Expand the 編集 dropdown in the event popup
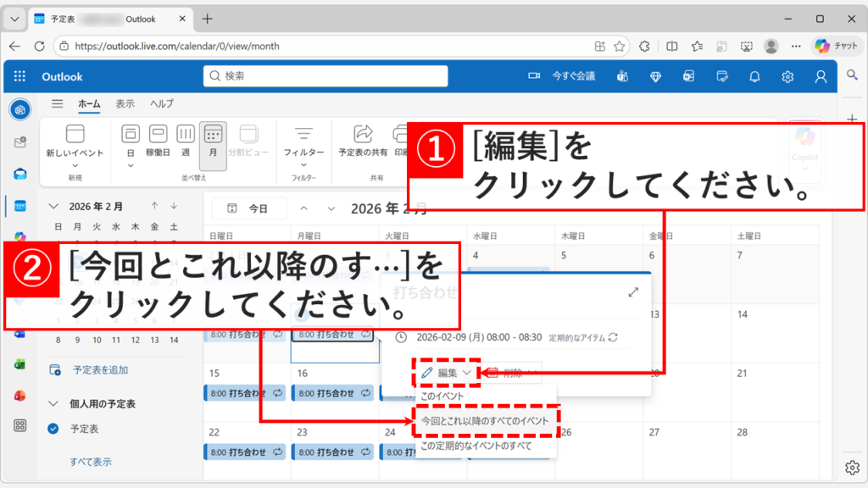 [465, 372]
